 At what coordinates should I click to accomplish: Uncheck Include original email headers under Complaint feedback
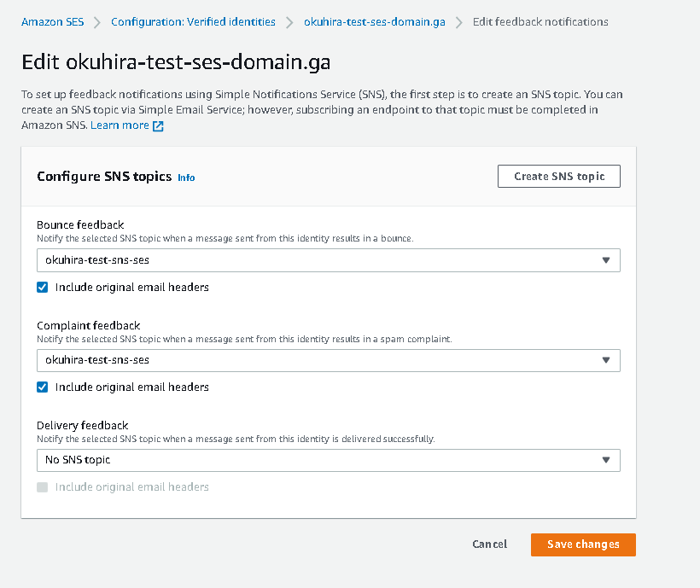click(43, 387)
